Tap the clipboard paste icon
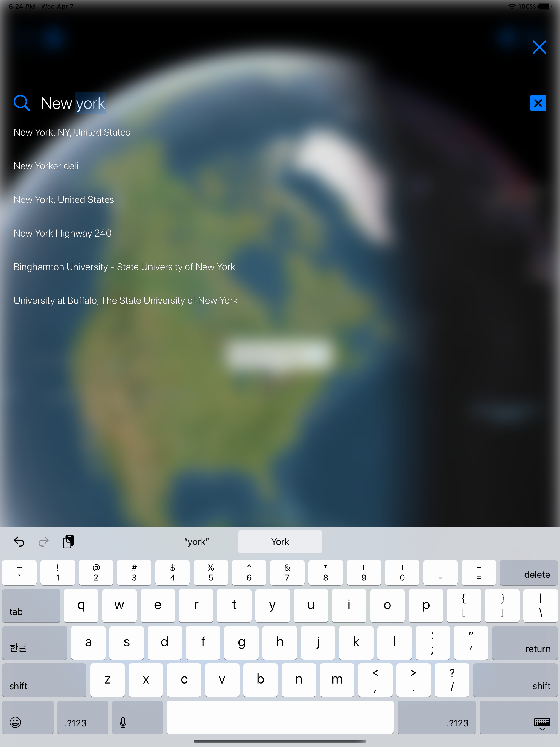 tap(69, 542)
